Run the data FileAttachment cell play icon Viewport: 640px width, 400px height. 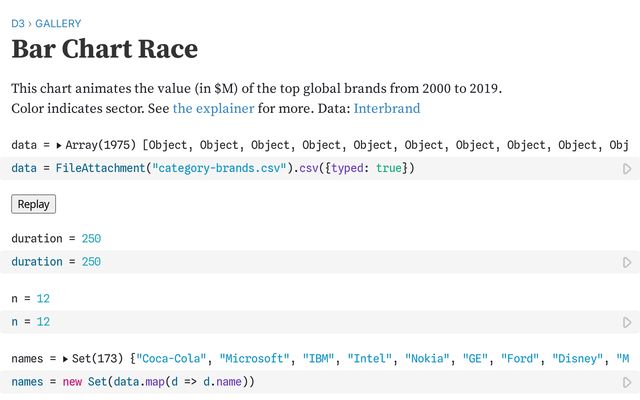tap(627, 169)
